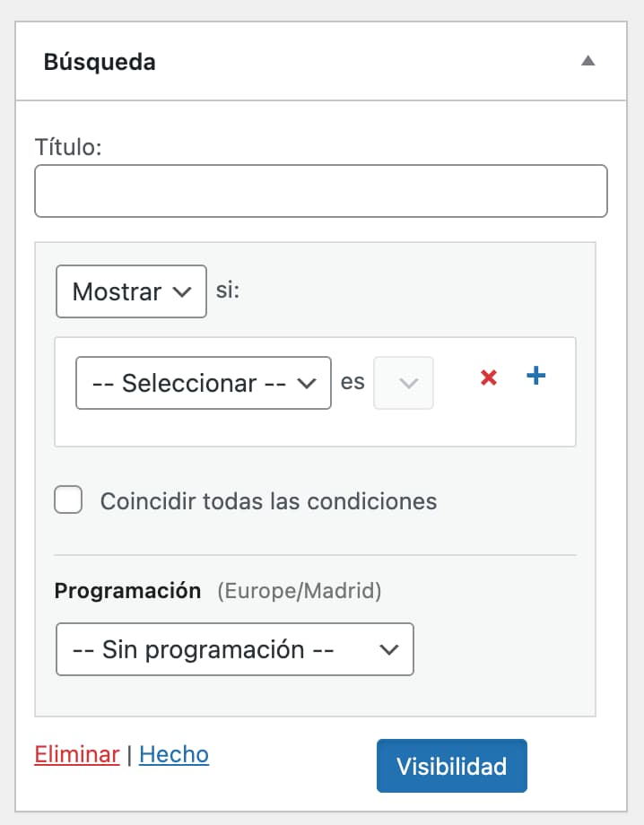Click the es label between the dropdowns

352,382
